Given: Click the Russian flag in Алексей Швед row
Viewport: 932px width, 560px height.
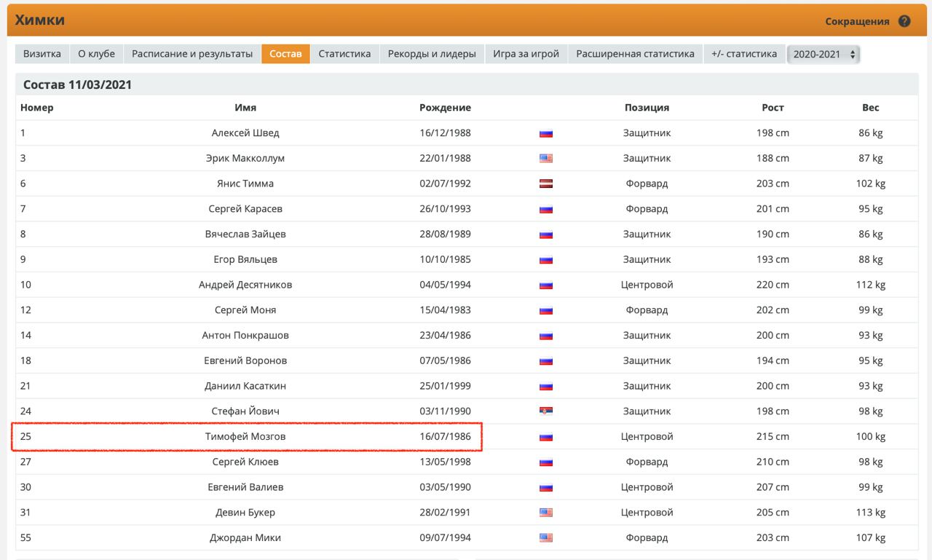Looking at the screenshot, I should pyautogui.click(x=546, y=133).
